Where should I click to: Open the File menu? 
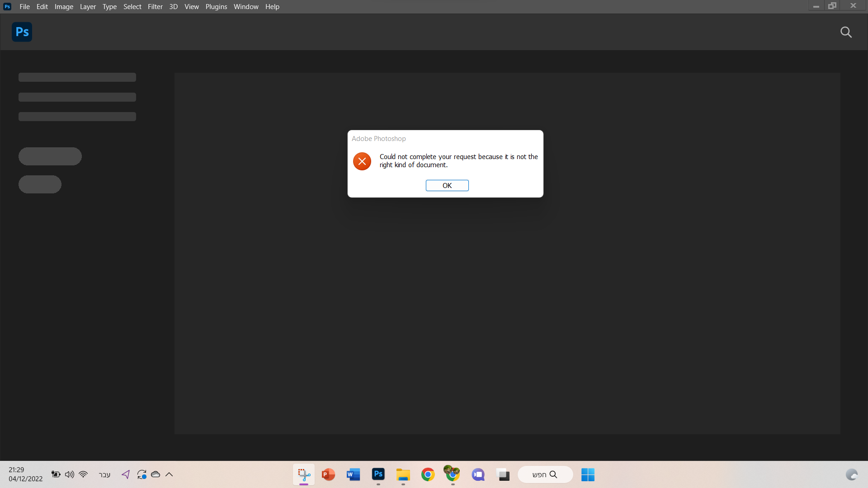point(24,7)
